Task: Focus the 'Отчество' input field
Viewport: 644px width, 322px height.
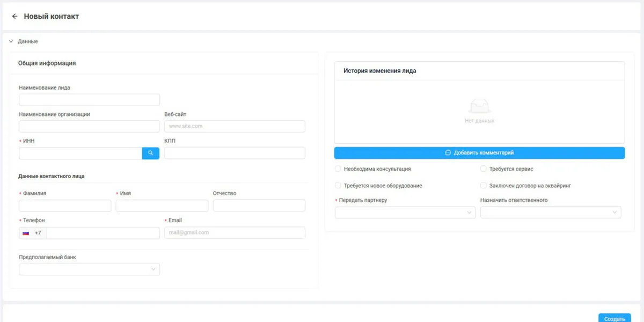Action: click(x=259, y=206)
